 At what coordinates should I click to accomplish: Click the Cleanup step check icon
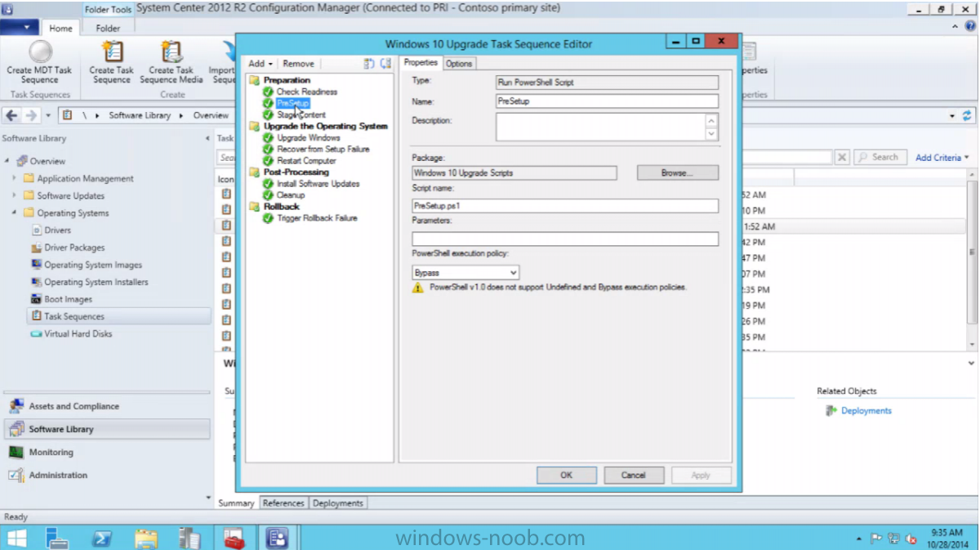(268, 195)
